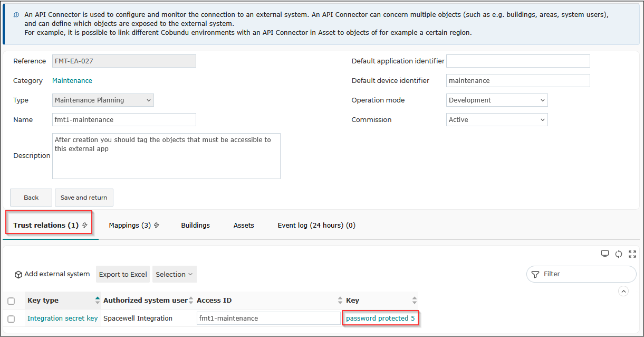Image resolution: width=644 pixels, height=337 pixels.
Task: Sort by the Key type column arrows
Action: tap(97, 301)
